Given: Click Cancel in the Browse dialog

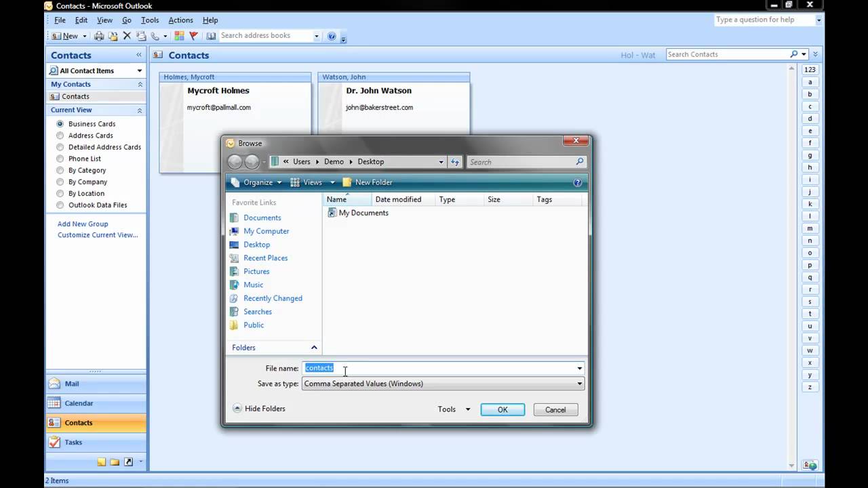Looking at the screenshot, I should [x=555, y=409].
